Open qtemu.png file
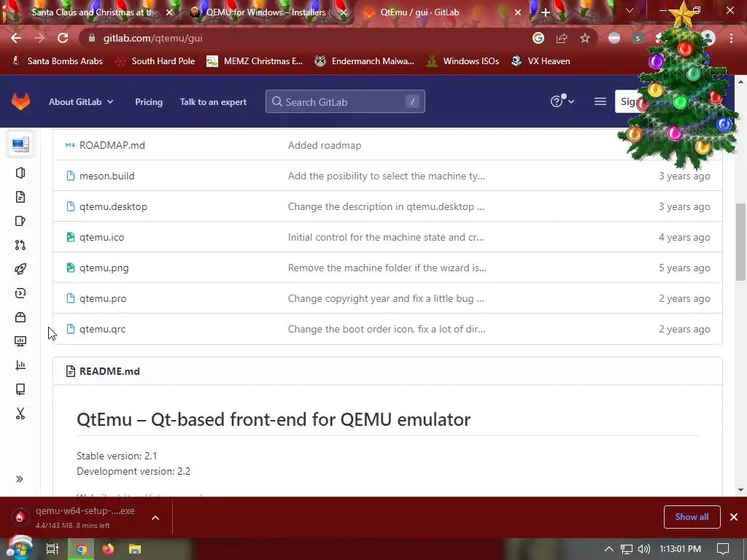Viewport: 747px width, 560px height. 104,268
